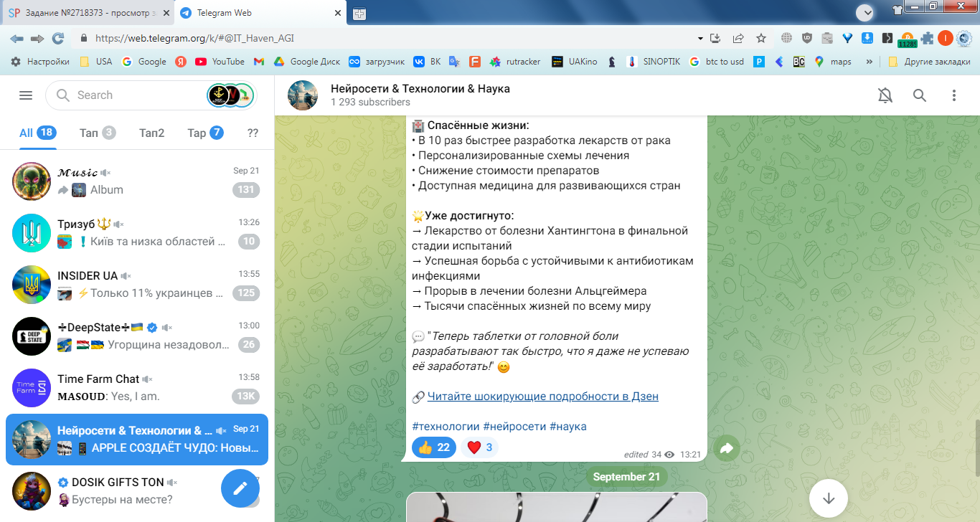Open the Telegram hamburger menu
This screenshot has width=980, height=522.
pyautogui.click(x=26, y=95)
